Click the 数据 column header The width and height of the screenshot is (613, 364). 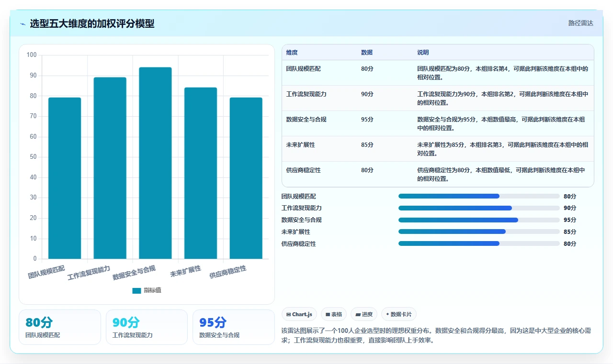pos(367,53)
